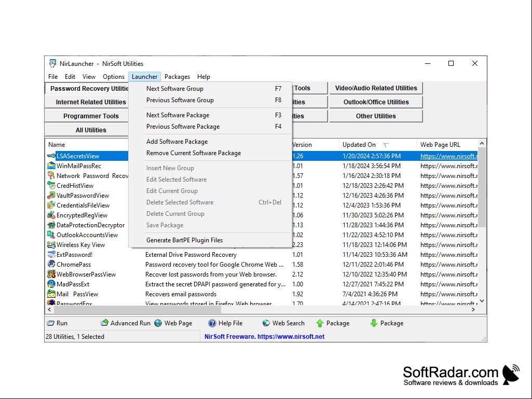This screenshot has width=532, height=399.
Task: Click the vertical scrollbar up arrow
Action: click(x=482, y=144)
